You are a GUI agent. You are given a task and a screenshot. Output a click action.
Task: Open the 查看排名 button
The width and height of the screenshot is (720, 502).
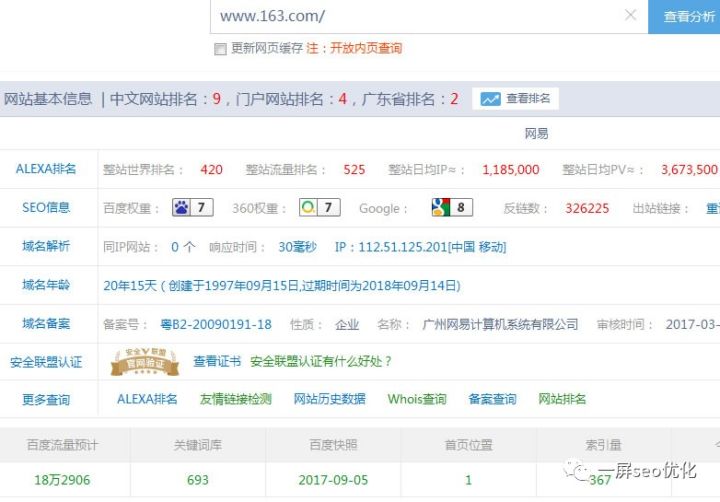click(515, 99)
